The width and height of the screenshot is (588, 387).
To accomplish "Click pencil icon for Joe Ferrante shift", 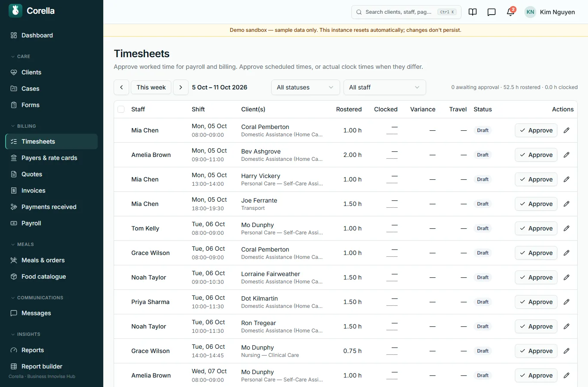I will tap(566, 204).
